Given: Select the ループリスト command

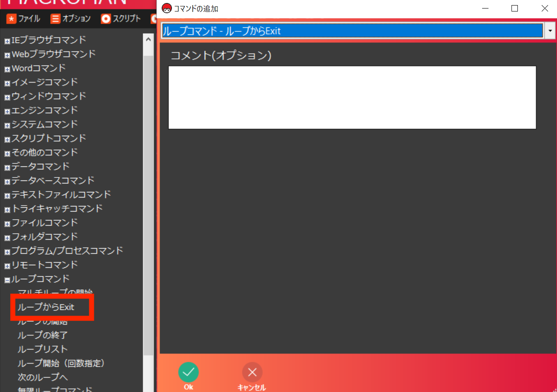Looking at the screenshot, I should [x=43, y=349].
